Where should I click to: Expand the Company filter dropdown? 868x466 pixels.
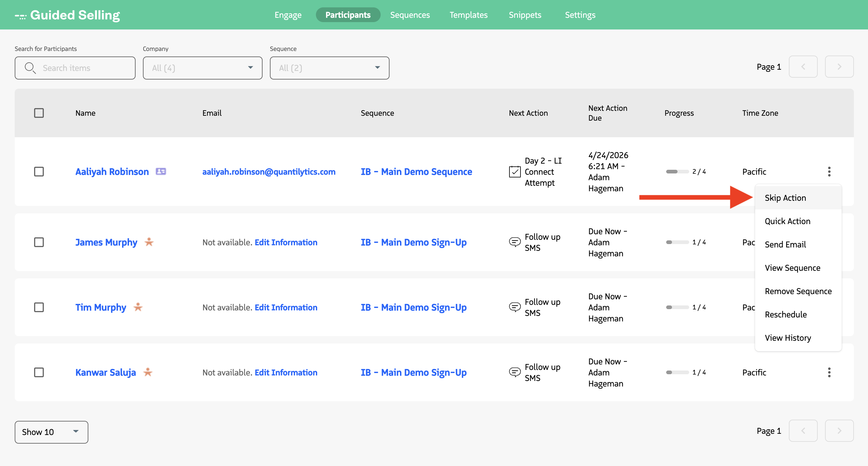202,68
